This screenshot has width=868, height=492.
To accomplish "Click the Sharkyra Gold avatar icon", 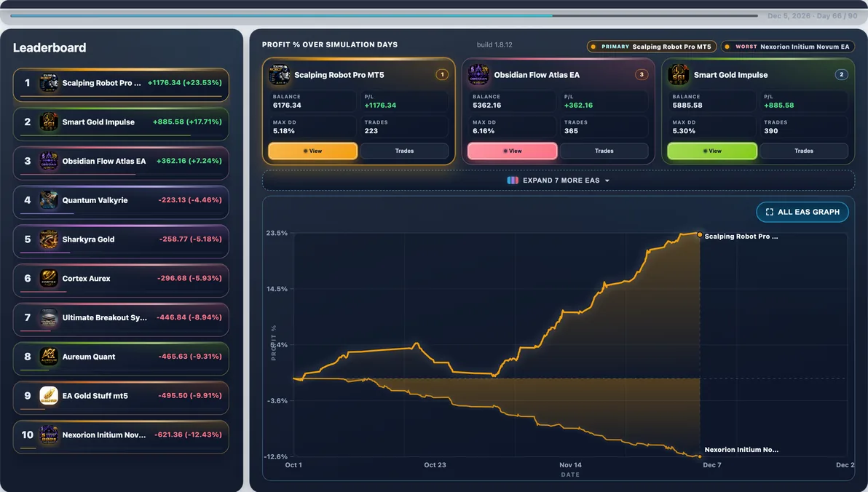I will pos(49,239).
